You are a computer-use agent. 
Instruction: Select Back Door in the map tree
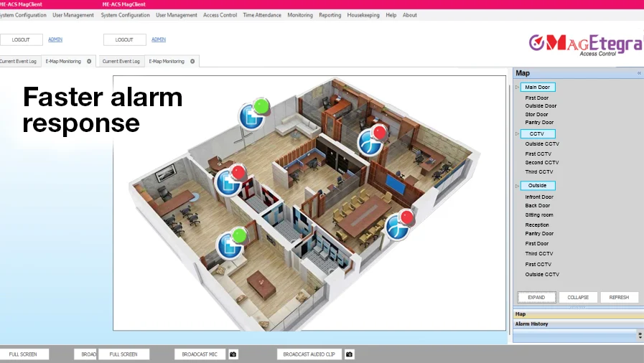pyautogui.click(x=537, y=206)
